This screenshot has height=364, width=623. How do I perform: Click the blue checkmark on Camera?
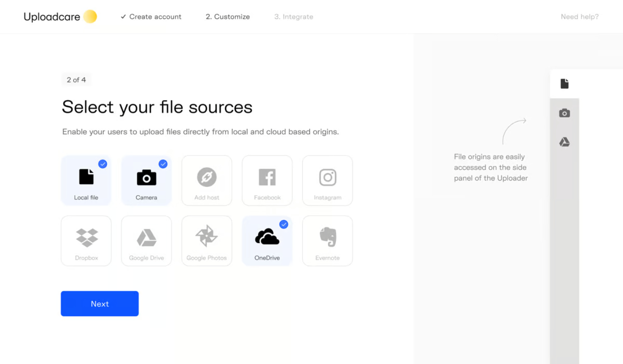click(163, 164)
